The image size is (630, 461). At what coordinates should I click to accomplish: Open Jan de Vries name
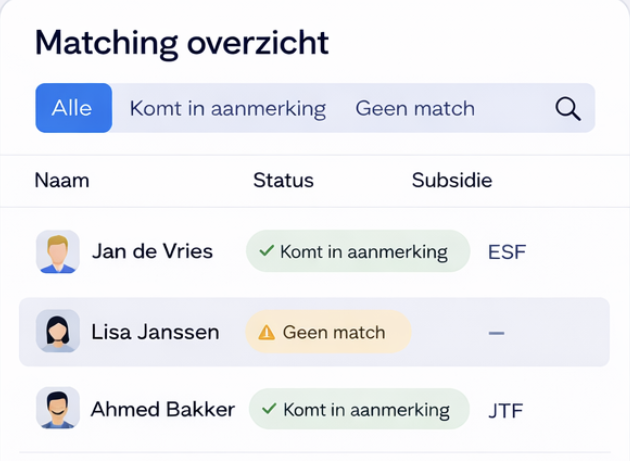point(152,252)
